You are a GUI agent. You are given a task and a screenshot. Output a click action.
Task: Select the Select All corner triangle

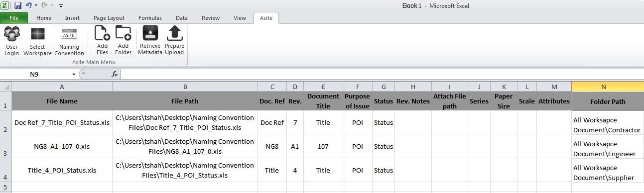coord(5,87)
